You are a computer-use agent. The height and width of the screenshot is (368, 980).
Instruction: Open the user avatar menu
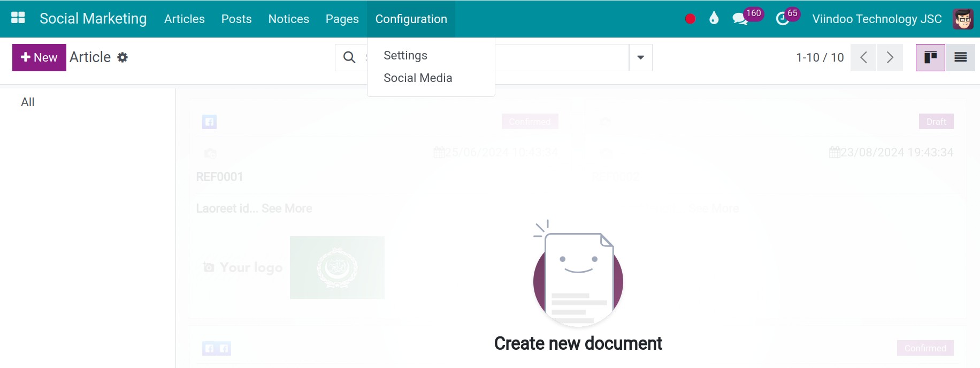963,19
